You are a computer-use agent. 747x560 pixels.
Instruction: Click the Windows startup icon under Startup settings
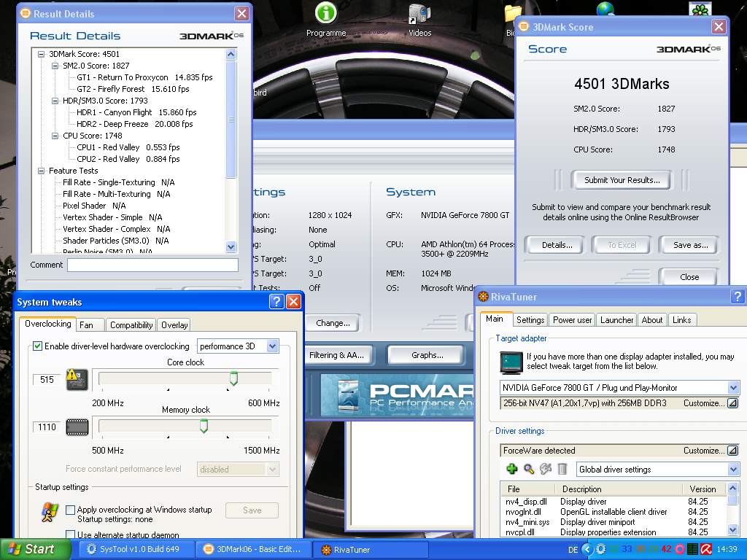tap(49, 513)
